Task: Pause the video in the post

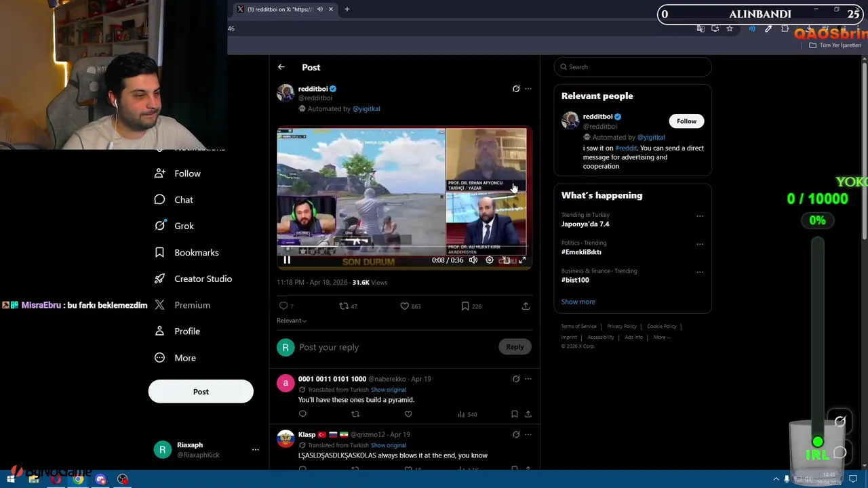Action: (x=287, y=260)
